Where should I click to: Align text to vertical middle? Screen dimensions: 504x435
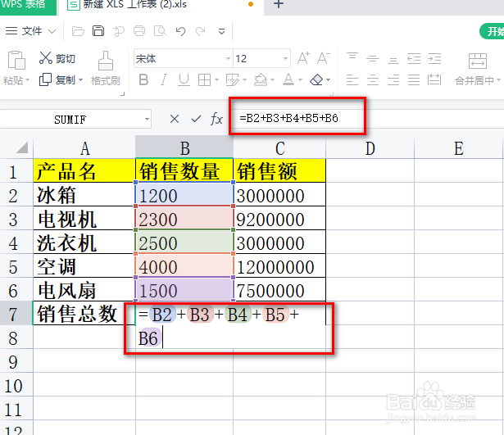(x=373, y=58)
